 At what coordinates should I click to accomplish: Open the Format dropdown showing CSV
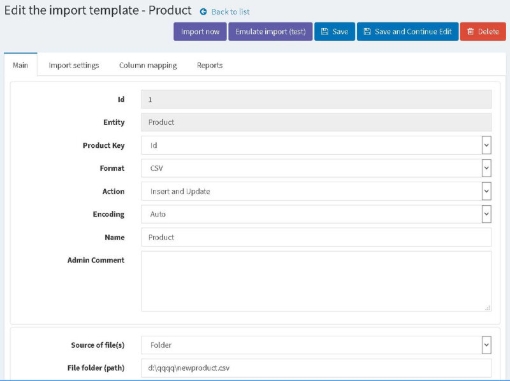tap(316, 168)
